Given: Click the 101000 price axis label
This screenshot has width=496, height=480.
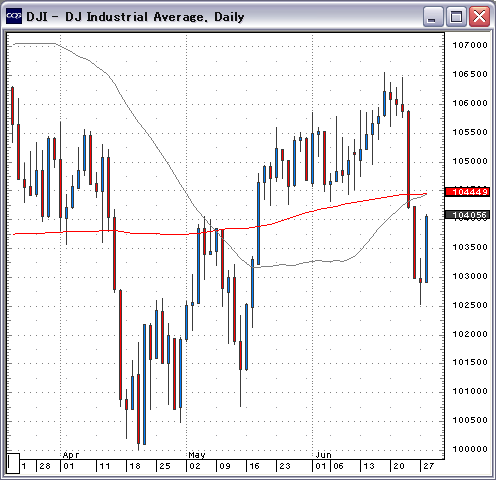Looking at the screenshot, I should pyautogui.click(x=470, y=391).
